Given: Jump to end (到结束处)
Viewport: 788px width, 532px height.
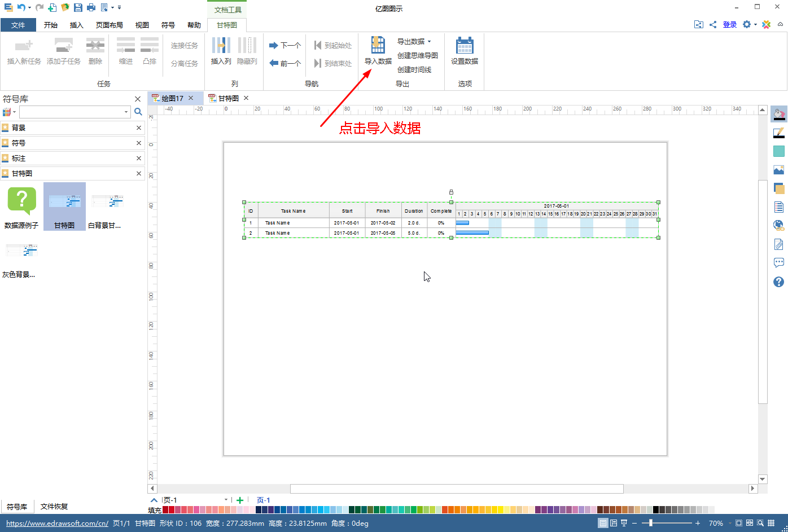Looking at the screenshot, I should pyautogui.click(x=333, y=63).
